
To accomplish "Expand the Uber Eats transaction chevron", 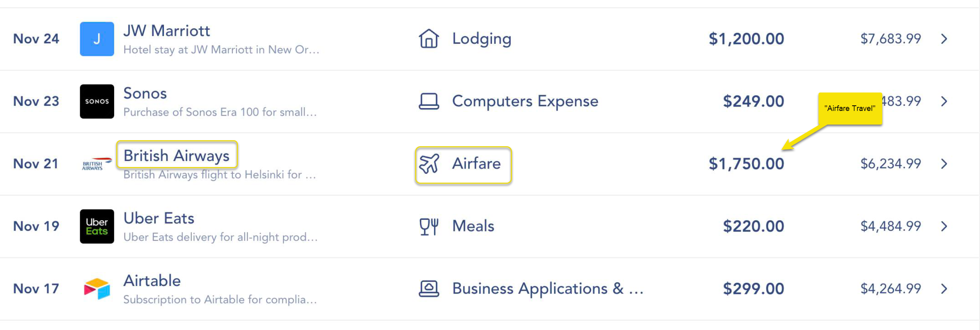I will pyautogui.click(x=944, y=226).
